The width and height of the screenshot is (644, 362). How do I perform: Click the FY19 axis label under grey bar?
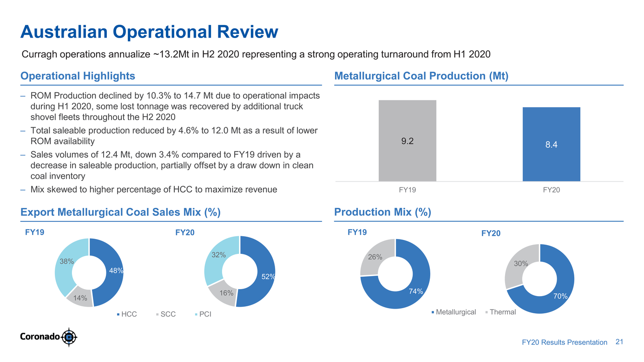(407, 190)
